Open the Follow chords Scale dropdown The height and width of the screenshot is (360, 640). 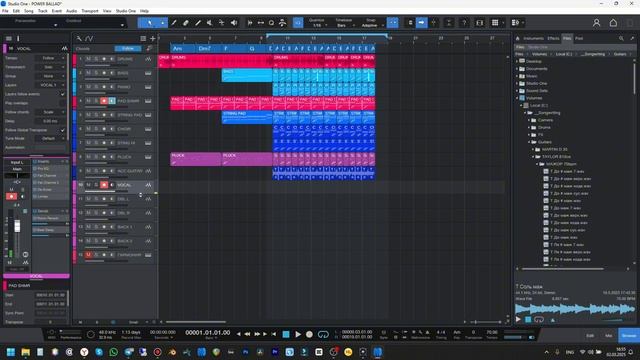tap(50, 112)
